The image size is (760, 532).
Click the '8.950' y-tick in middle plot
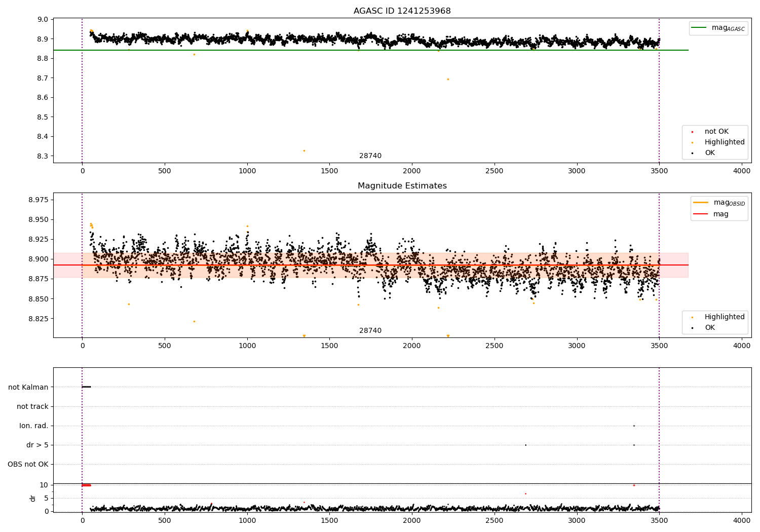[x=39, y=220]
